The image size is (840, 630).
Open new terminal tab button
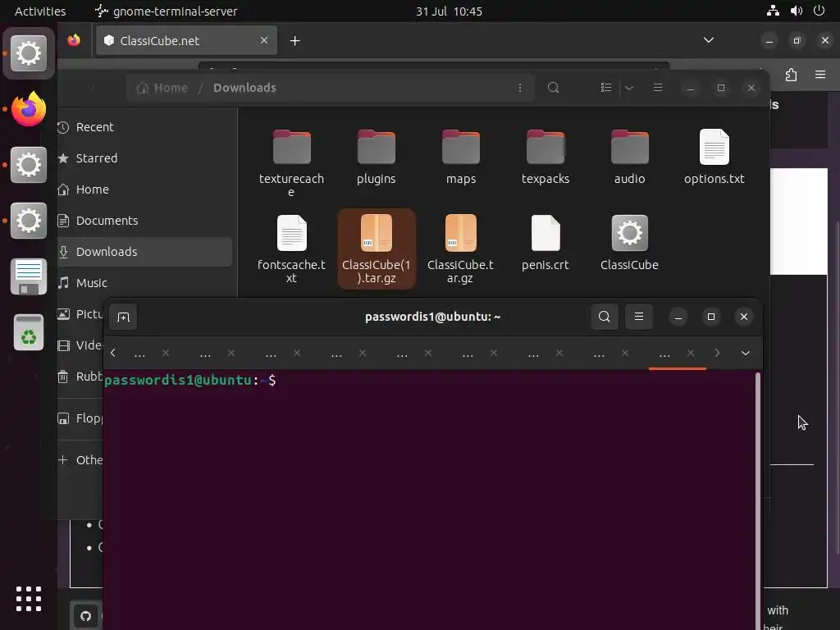click(123, 317)
